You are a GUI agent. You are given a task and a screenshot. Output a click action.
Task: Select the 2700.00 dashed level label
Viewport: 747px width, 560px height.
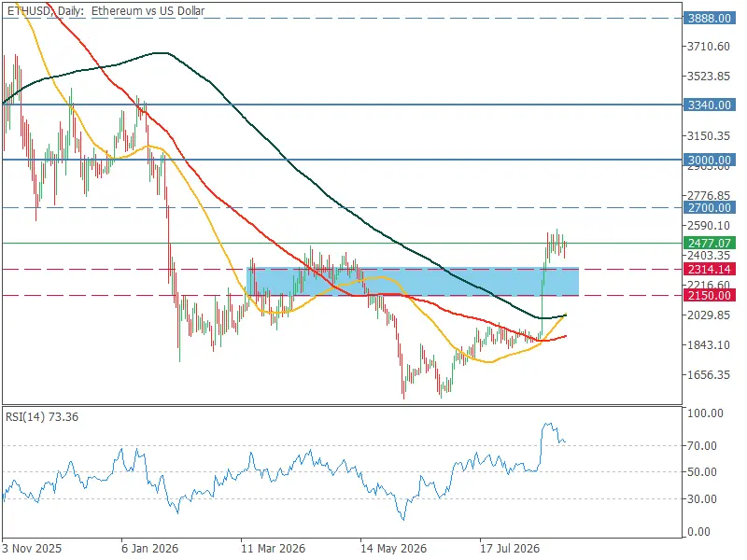coord(709,207)
